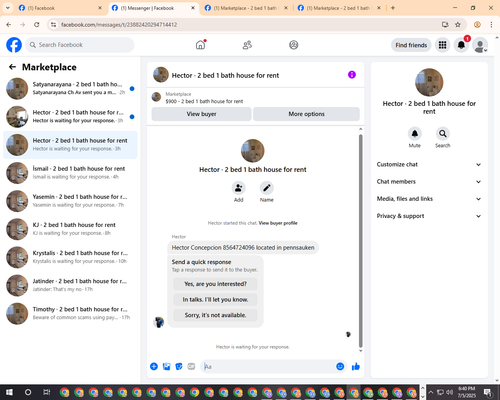Expand Customize chat section
The image size is (500, 400).
(x=429, y=164)
